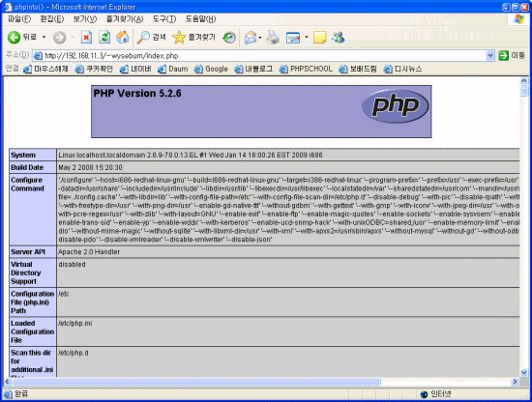Open the Google links bar bookmark

click(211, 69)
